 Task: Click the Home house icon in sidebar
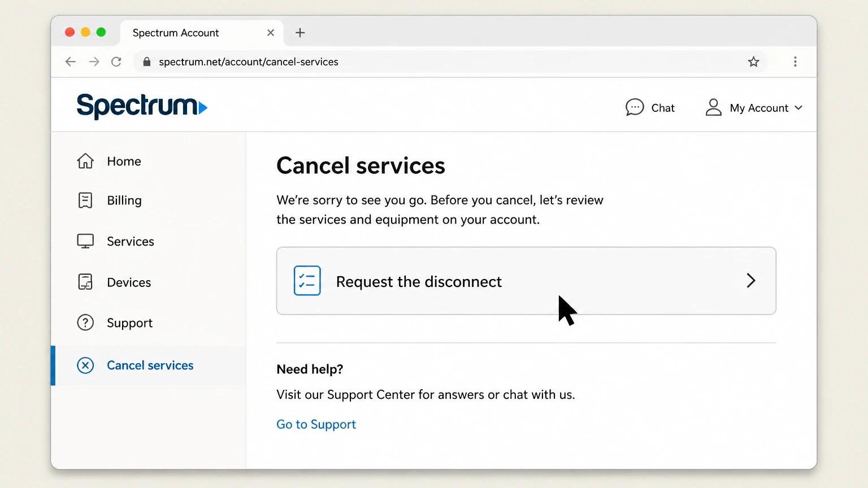click(x=85, y=161)
